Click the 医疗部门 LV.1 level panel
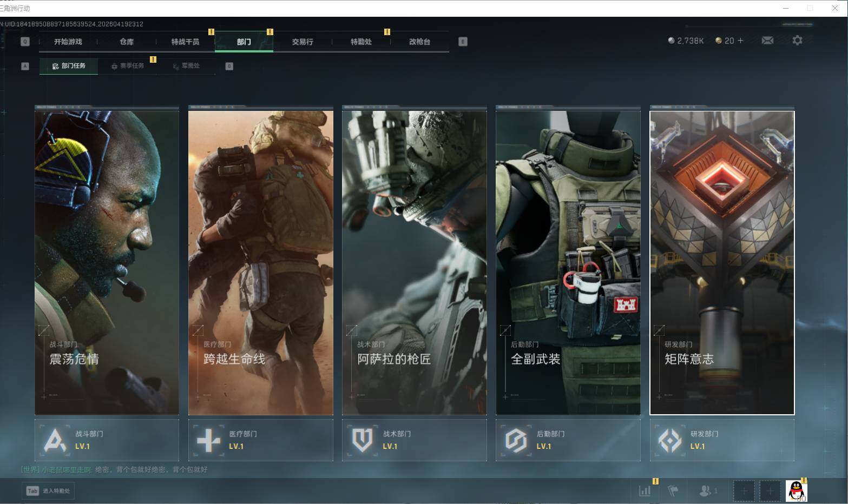The width and height of the screenshot is (848, 504). pos(261,440)
